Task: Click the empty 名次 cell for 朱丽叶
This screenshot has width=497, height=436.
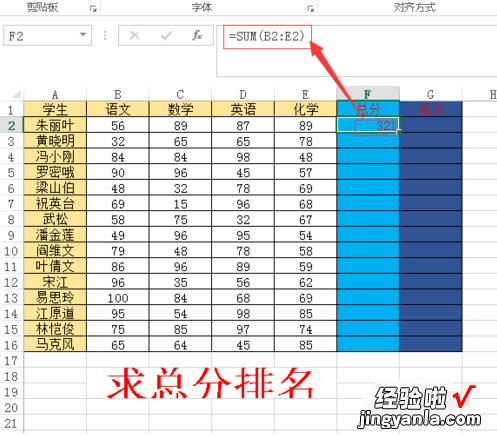Action: [431, 125]
